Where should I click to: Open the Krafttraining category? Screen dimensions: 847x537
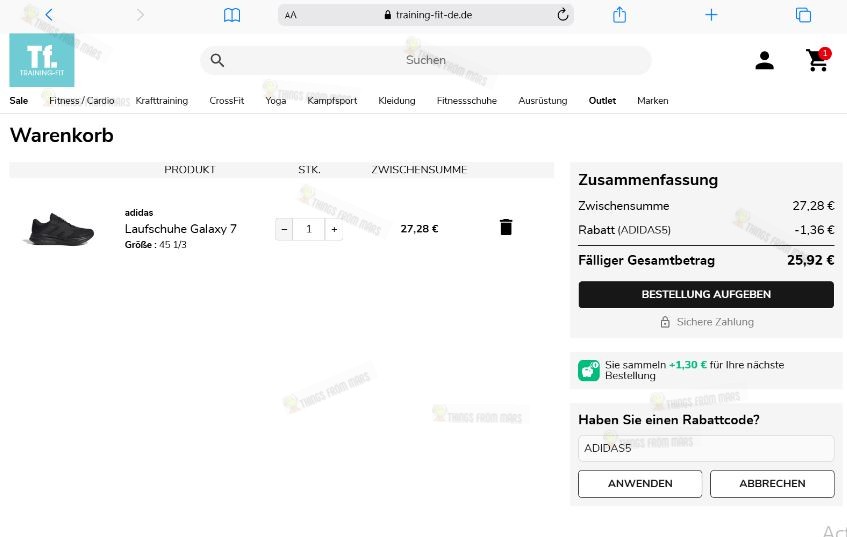pyautogui.click(x=162, y=100)
